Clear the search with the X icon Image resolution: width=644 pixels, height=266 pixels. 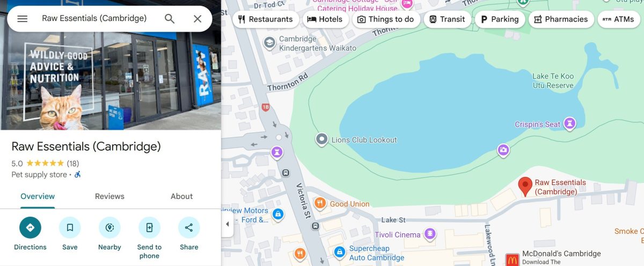pos(197,19)
